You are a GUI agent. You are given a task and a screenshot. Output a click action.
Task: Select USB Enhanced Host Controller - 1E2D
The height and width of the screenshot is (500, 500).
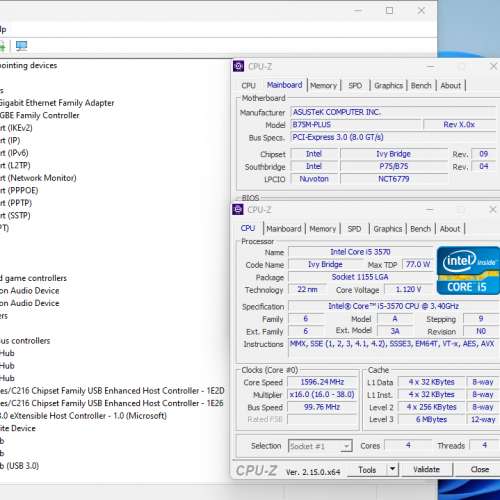pyautogui.click(x=112, y=391)
